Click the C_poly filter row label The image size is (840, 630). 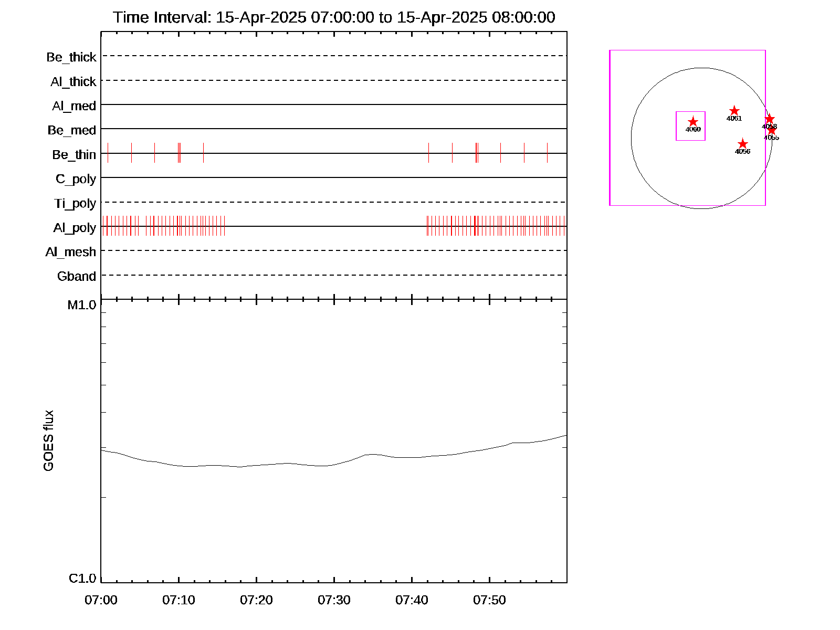click(x=76, y=180)
